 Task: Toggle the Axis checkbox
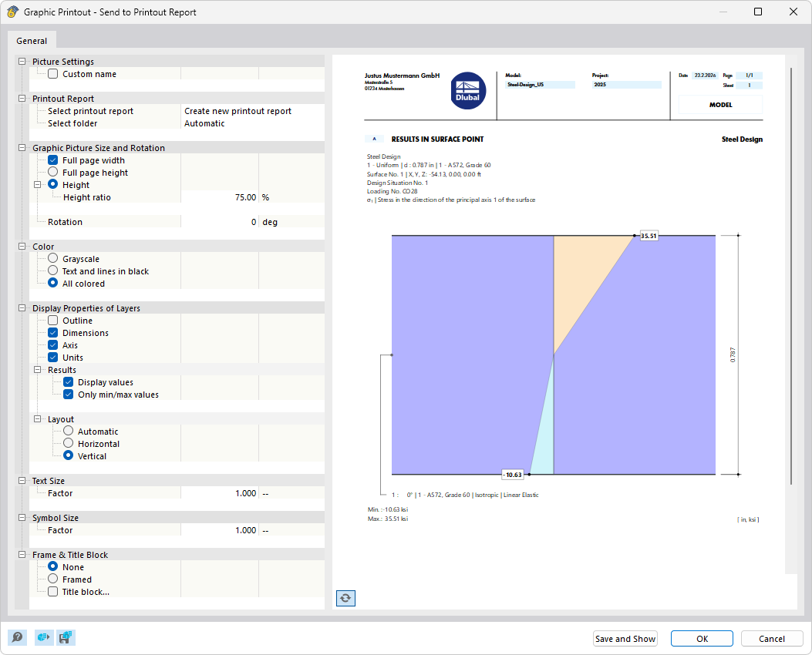52,345
